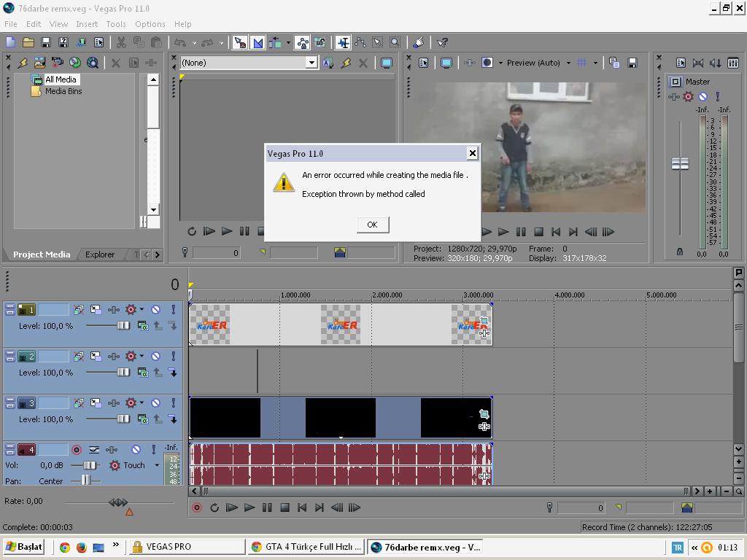Viewport: 747px width, 560px height.
Task: Expand the (None) preset combo box
Action: coord(311,63)
